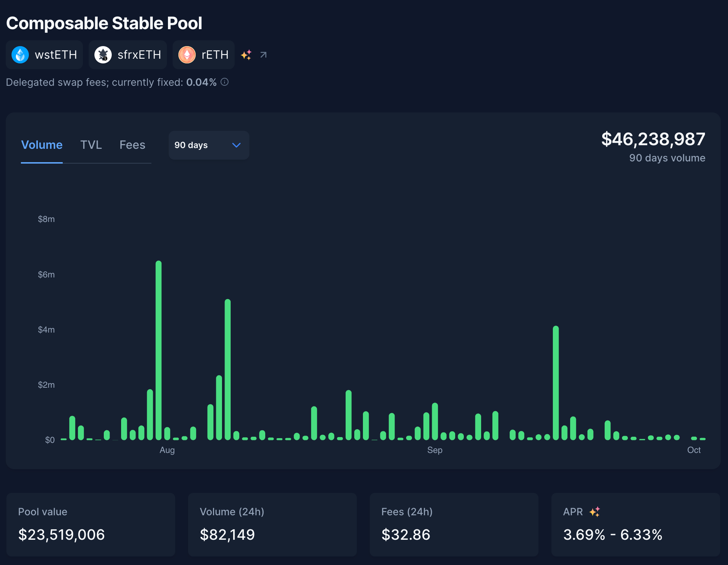The image size is (728, 565).
Task: Open pool in explorer via arrow icon
Action: (263, 55)
